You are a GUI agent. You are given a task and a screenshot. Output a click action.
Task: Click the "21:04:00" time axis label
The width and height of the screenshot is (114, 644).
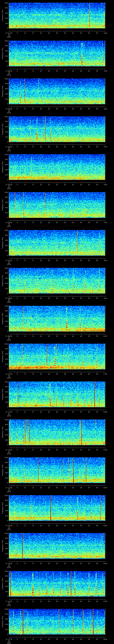click(9, 147)
